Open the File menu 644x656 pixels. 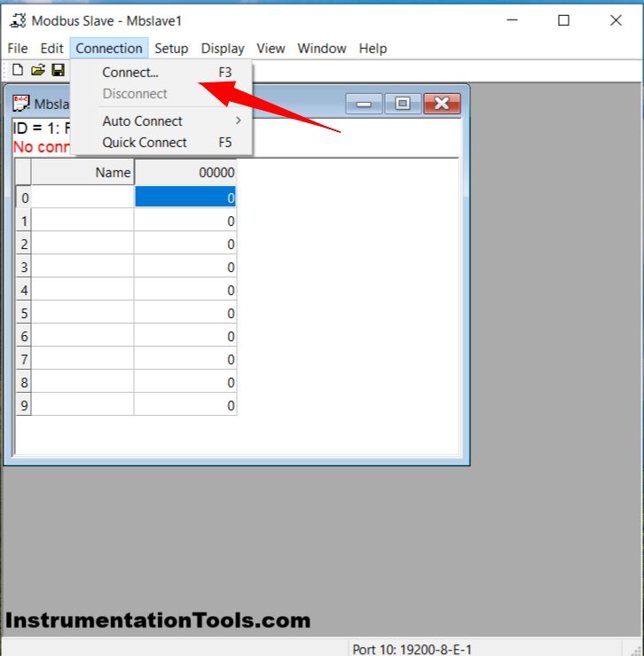[x=18, y=49]
